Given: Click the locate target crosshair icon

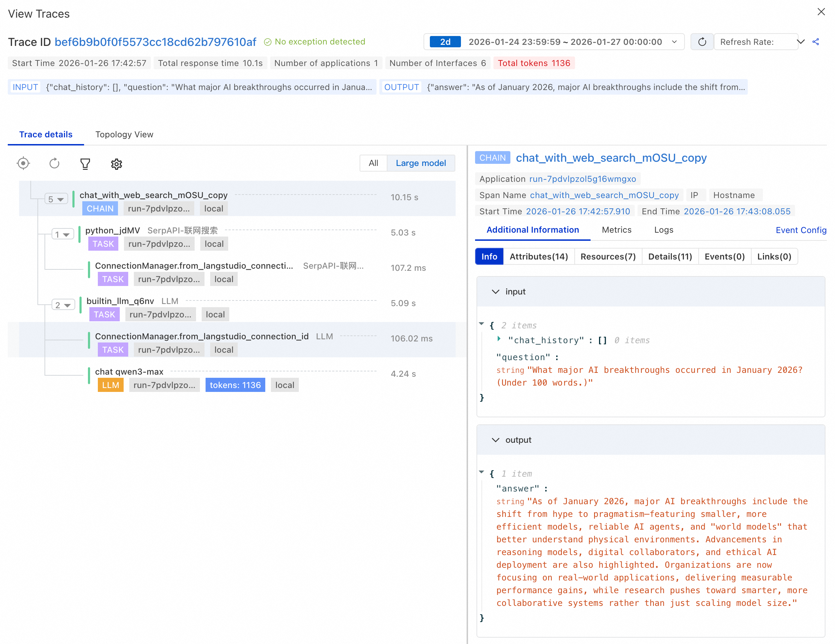Looking at the screenshot, I should (23, 163).
